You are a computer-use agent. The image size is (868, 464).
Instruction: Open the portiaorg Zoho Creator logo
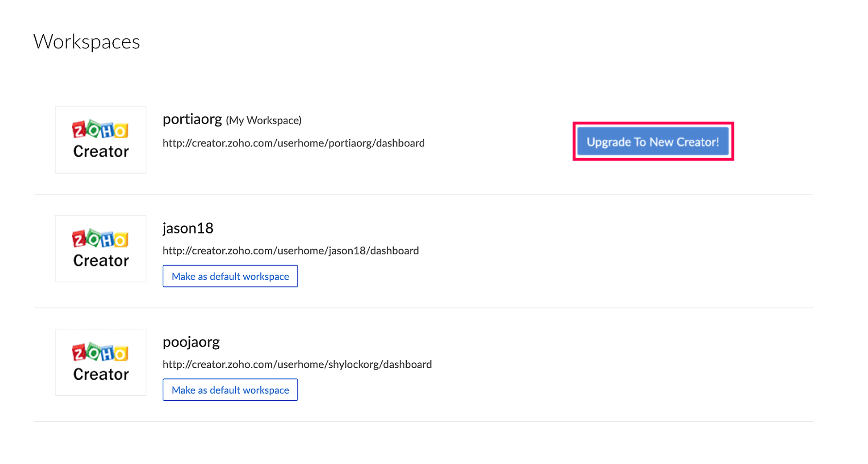coord(101,140)
